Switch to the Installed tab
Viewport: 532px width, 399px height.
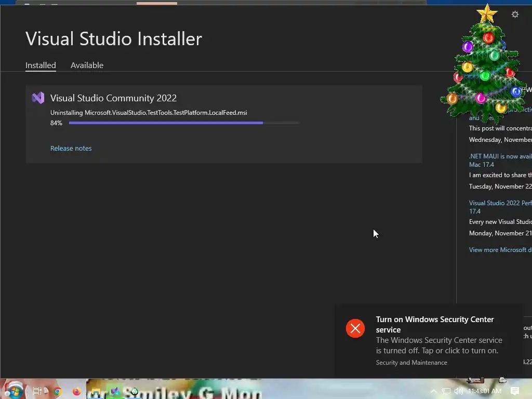pyautogui.click(x=41, y=65)
